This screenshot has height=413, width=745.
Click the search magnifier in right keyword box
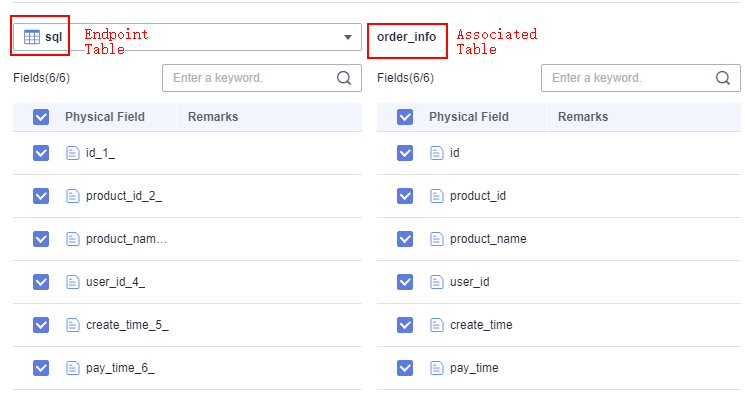pyautogui.click(x=724, y=78)
